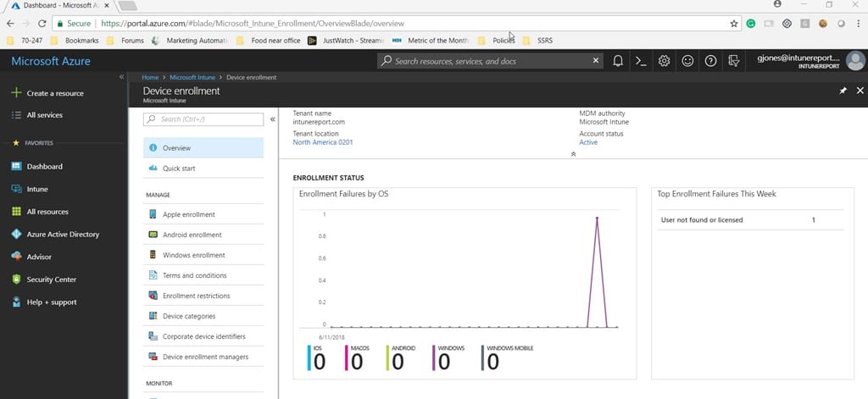Click the Android legend color bar
Image resolution: width=868 pixels, height=399 pixels.
(x=387, y=357)
